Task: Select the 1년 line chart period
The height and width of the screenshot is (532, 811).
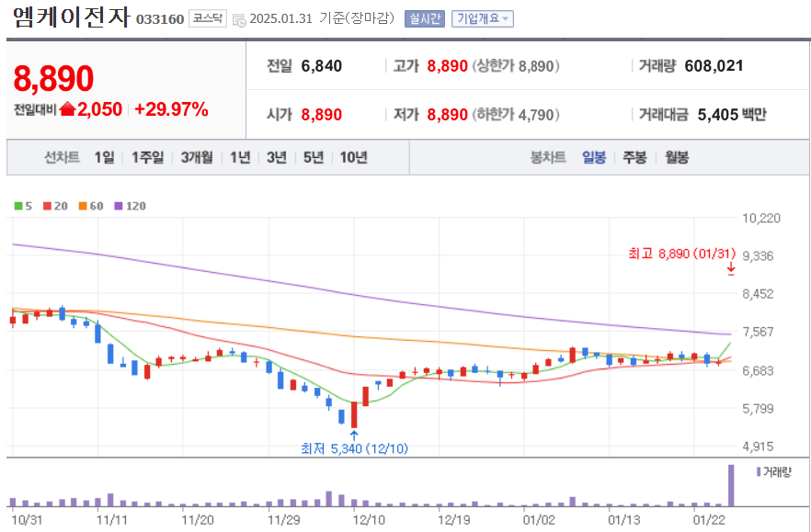Action: [x=240, y=157]
